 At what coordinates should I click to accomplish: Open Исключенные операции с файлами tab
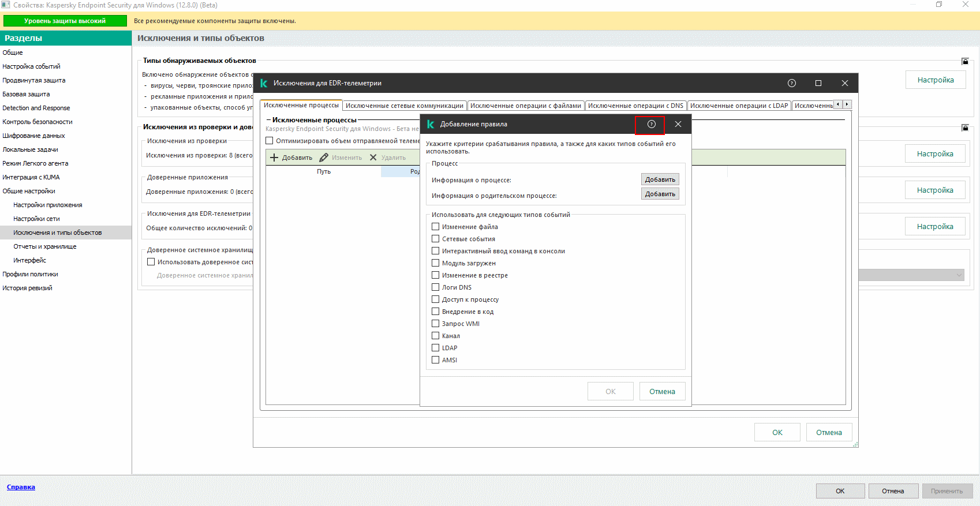(526, 106)
